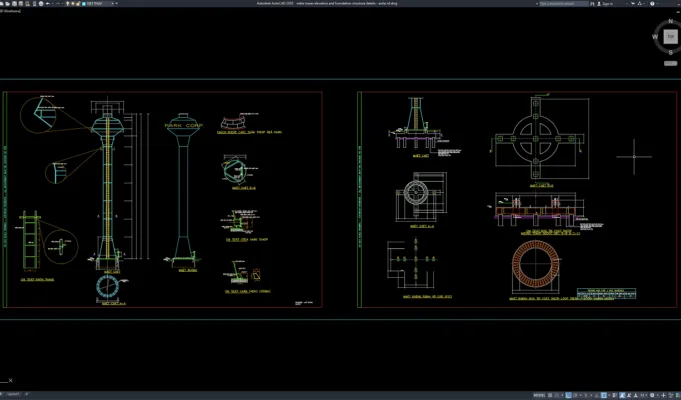Click the layer color swatch in toolbar
The height and width of the screenshot is (400, 681).
[x=84, y=3]
